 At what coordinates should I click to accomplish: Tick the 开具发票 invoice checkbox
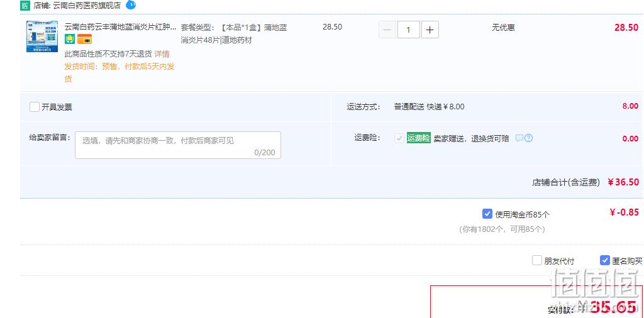pos(35,107)
